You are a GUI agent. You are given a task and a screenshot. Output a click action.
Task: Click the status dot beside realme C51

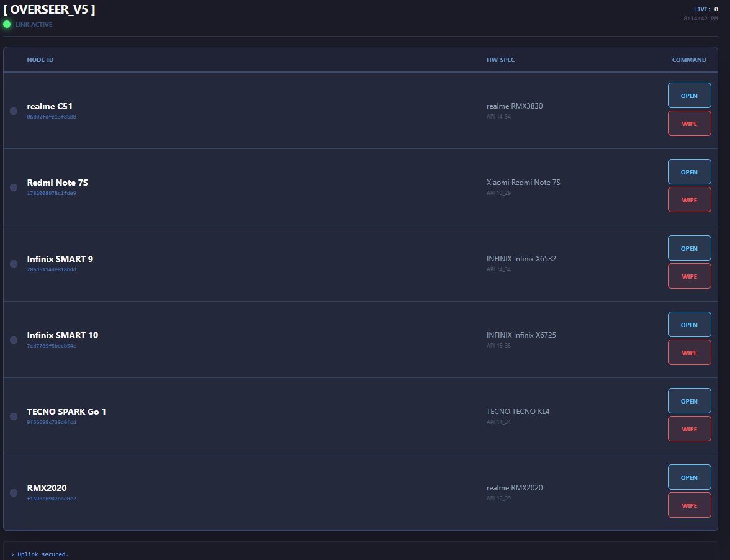click(x=14, y=111)
